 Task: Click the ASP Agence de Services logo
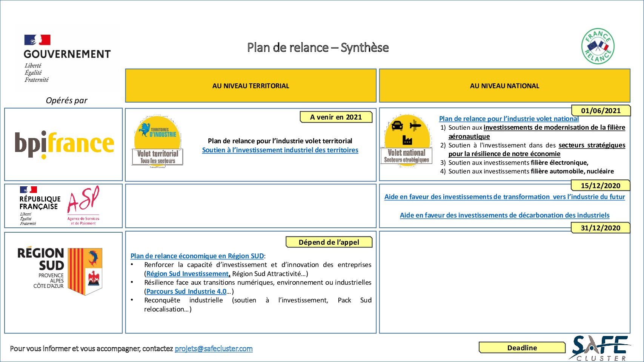(x=83, y=205)
